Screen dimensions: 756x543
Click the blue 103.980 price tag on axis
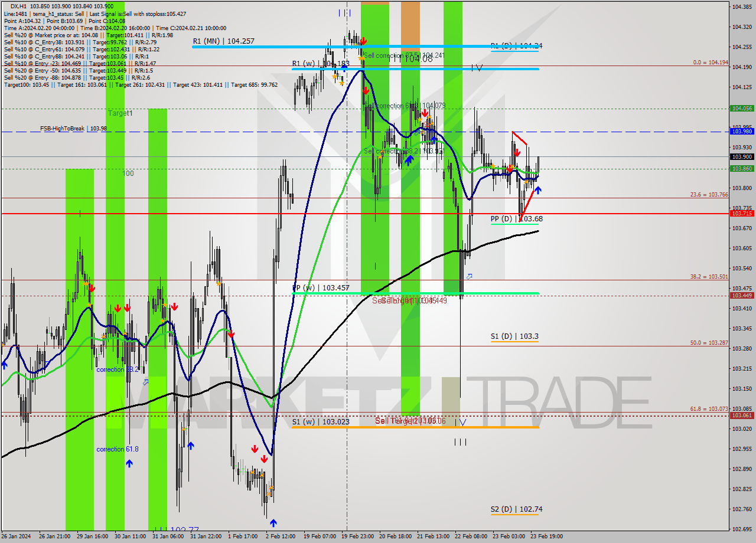(x=742, y=132)
